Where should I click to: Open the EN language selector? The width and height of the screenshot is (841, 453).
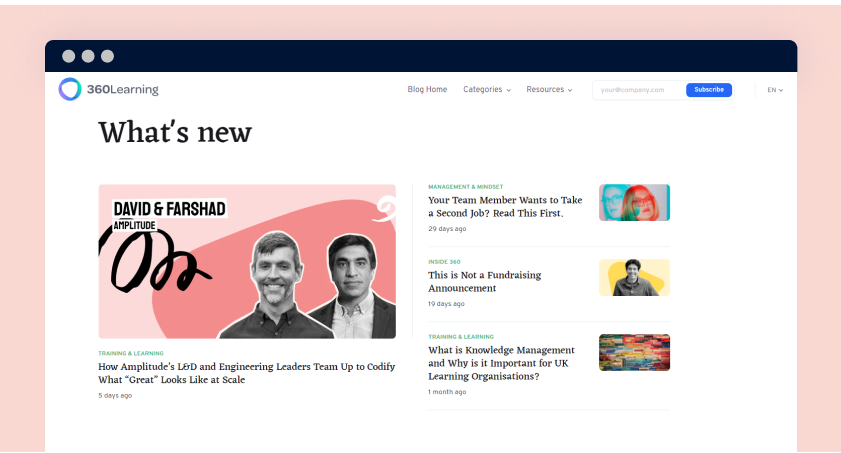(775, 90)
